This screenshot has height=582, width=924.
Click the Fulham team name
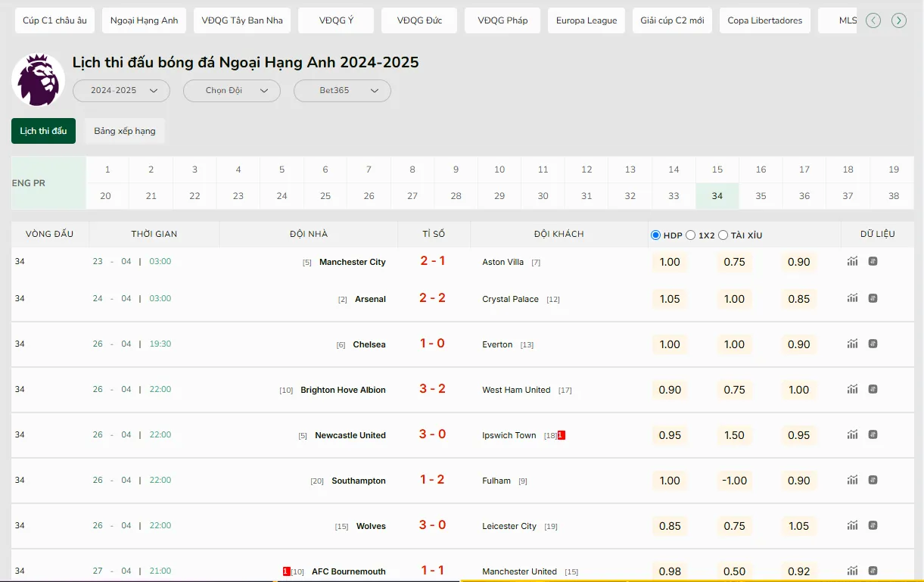point(496,481)
